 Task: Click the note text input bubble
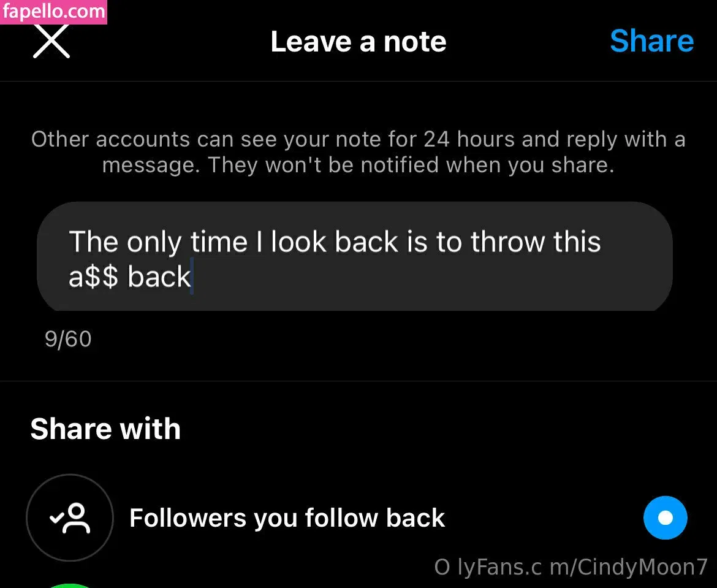(x=354, y=257)
